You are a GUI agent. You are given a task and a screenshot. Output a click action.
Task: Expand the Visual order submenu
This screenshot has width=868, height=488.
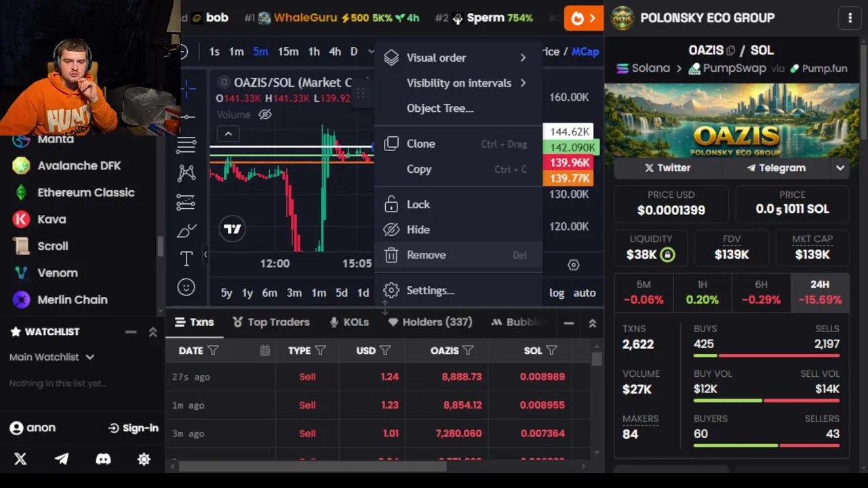tap(458, 58)
